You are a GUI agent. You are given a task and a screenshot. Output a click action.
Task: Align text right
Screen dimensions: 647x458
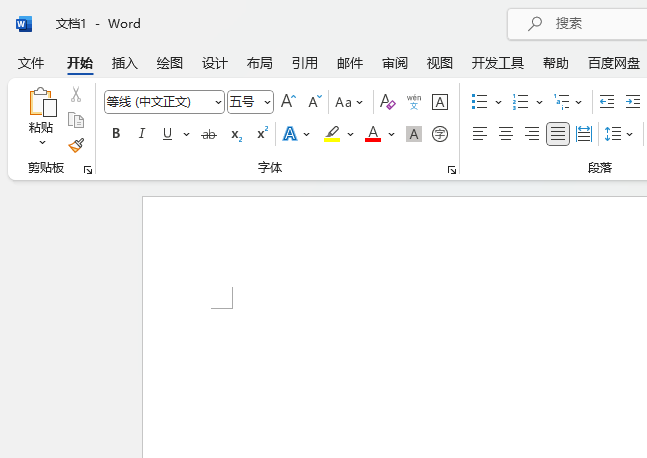(x=532, y=134)
